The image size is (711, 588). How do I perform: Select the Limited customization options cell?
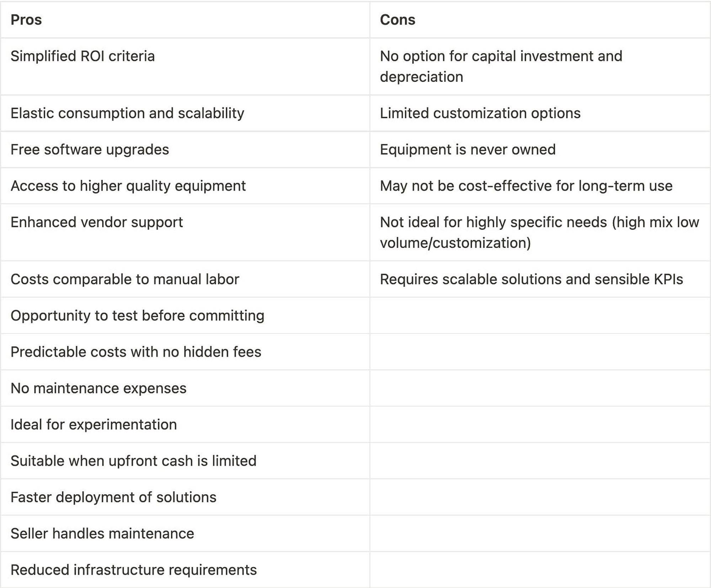(480, 113)
